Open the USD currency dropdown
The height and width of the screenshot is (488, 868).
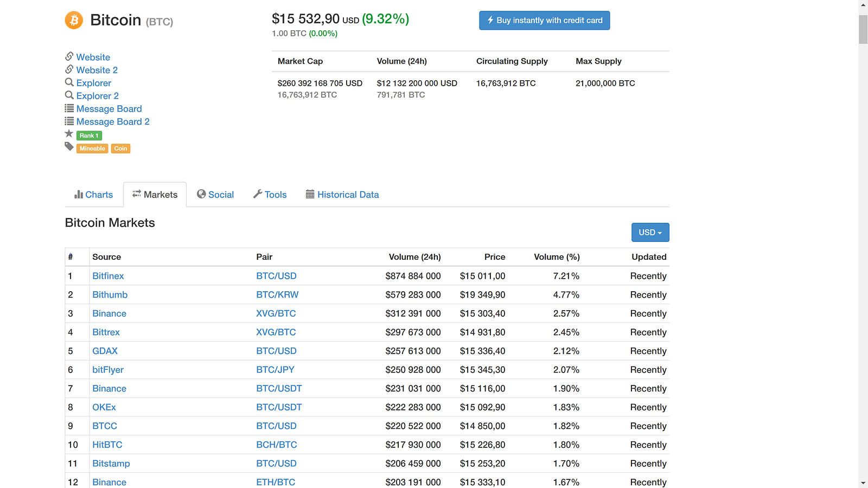[x=650, y=233]
